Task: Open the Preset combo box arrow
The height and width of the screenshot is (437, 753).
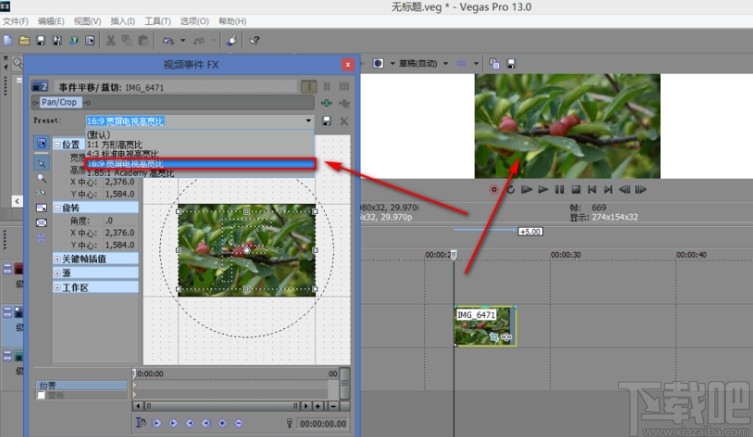Action: (x=308, y=121)
